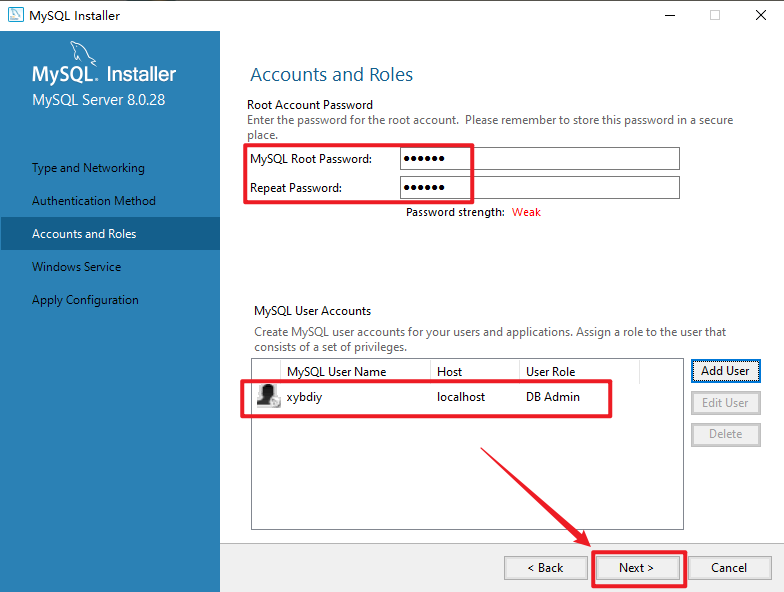The image size is (784, 592).
Task: Click the Repeat Password field
Action: (540, 188)
